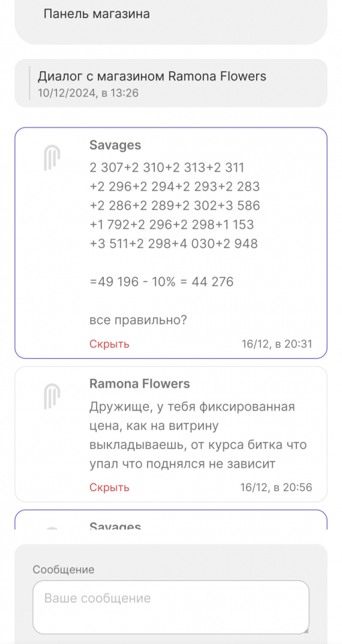342x644 pixels.
Task: Open the Ramona Flowers sender name in the reply
Action: click(139, 384)
